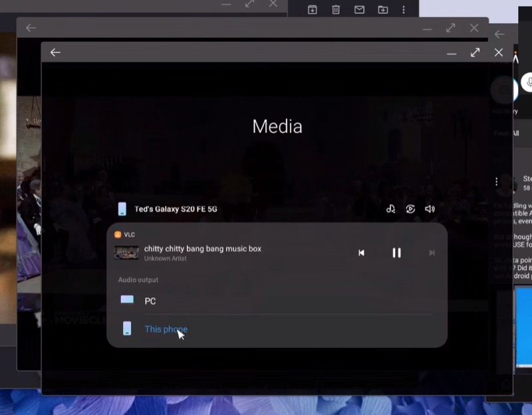Go back using the Media window's back arrow
Image resolution: width=532 pixels, height=415 pixels.
pyautogui.click(x=55, y=53)
